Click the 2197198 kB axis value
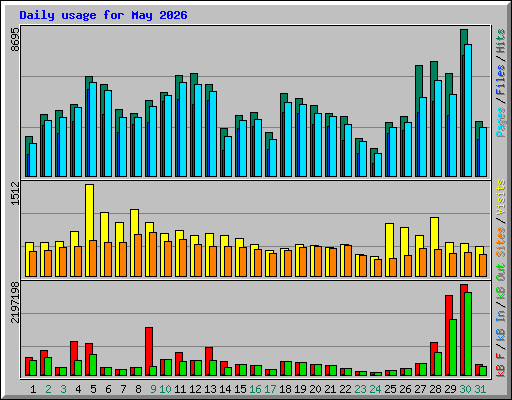The image size is (512, 400). [x=15, y=302]
